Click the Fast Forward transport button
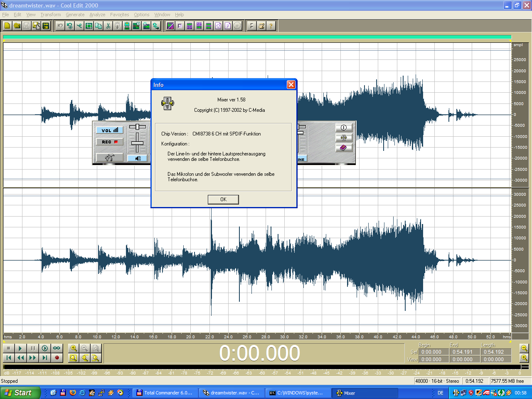This screenshot has height=399, width=532. 32,358
